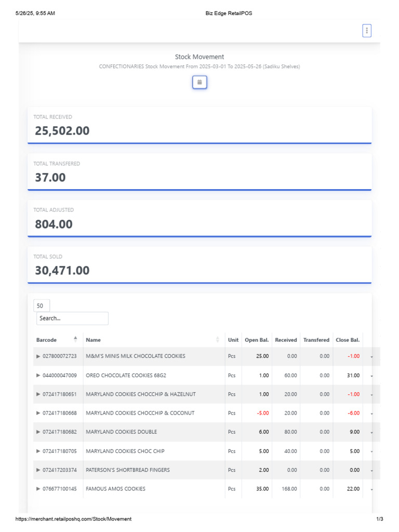Click the merchant.retailposhq.com Stock/Movement URL
399x532 pixels.
(73, 519)
